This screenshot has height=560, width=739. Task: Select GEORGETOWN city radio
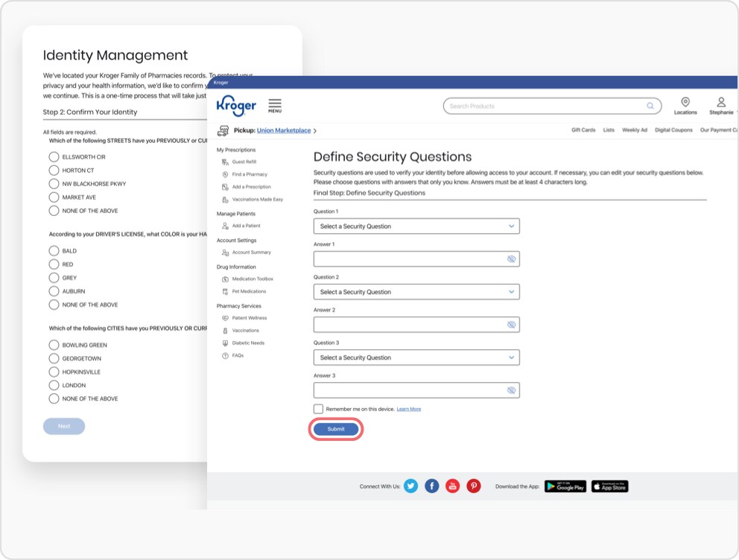click(x=54, y=358)
